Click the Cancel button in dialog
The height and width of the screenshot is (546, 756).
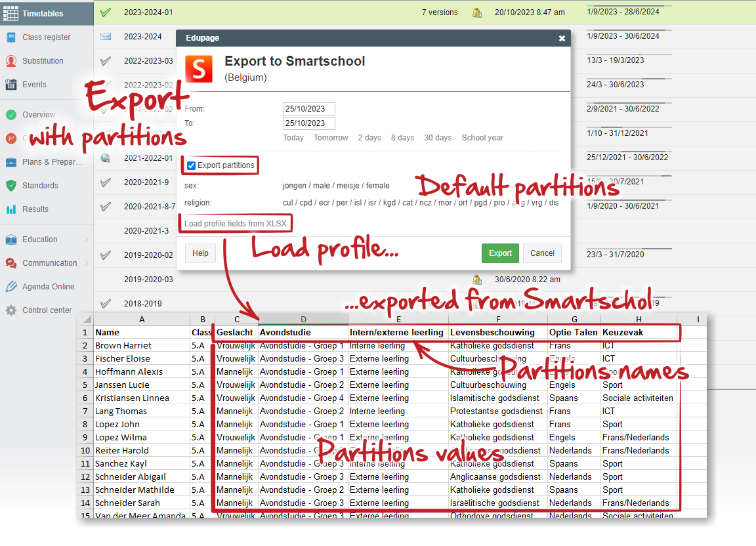pyautogui.click(x=542, y=253)
